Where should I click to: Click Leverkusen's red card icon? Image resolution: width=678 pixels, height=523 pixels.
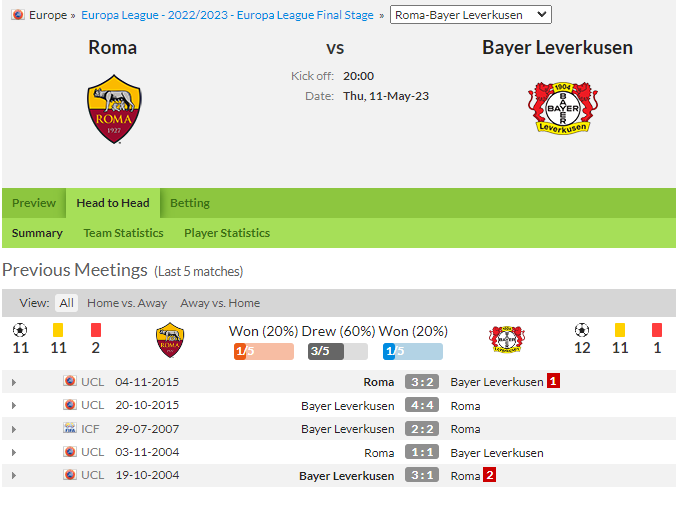tap(656, 330)
